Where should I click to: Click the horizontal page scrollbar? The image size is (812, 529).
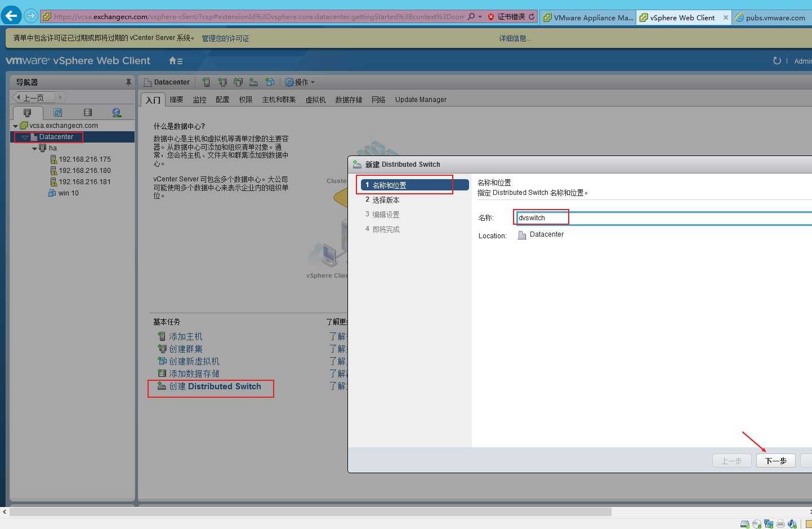tap(310, 512)
